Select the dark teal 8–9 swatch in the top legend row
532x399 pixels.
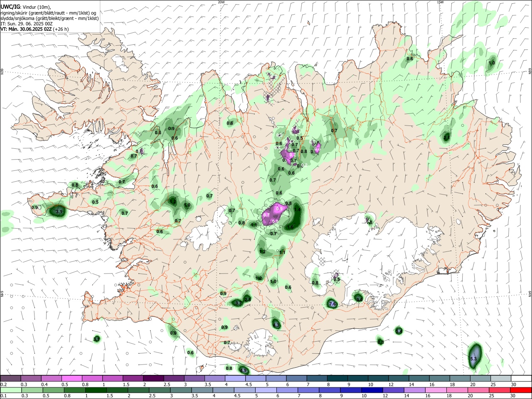point(337,378)
